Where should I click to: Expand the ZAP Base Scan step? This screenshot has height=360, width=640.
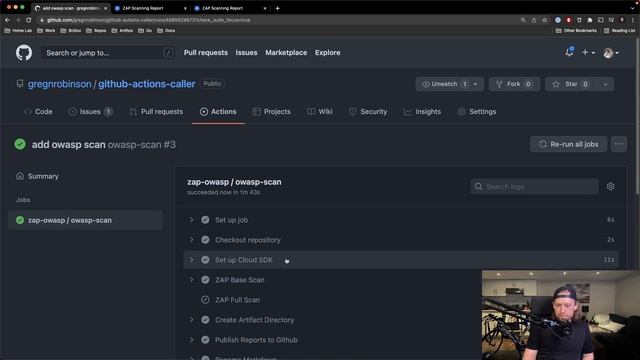(x=191, y=280)
